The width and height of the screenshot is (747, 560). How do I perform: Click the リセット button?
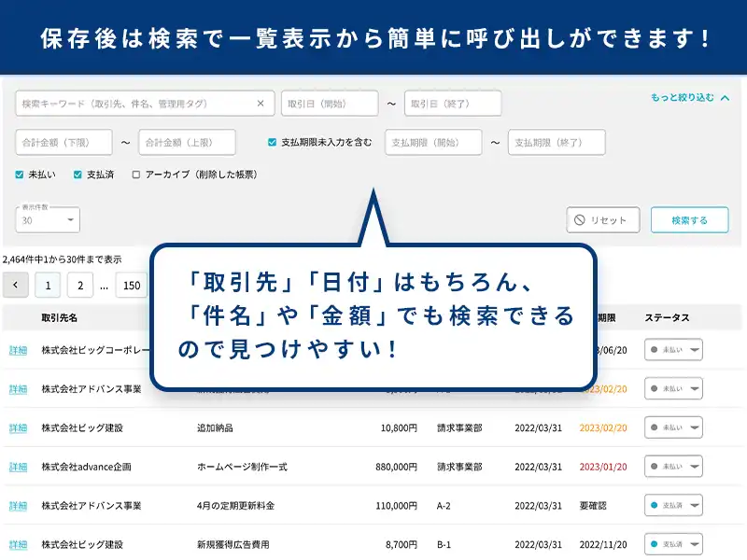(602, 220)
